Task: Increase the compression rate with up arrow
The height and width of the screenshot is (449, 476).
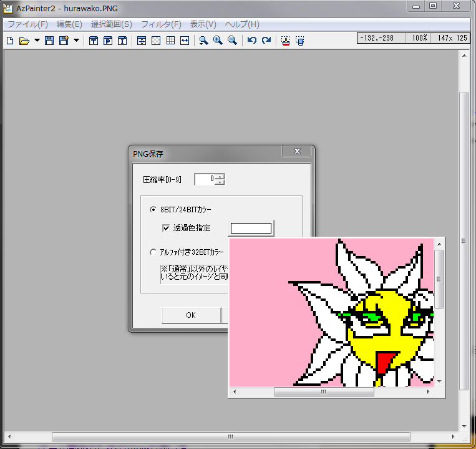Action: tap(220, 176)
